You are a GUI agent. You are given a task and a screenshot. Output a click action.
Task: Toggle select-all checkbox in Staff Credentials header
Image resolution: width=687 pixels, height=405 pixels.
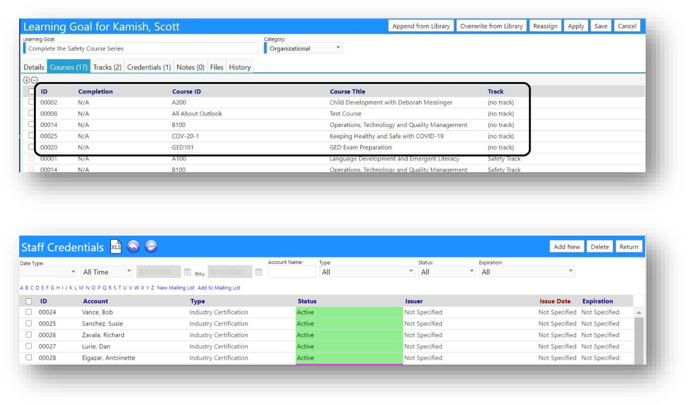point(28,301)
